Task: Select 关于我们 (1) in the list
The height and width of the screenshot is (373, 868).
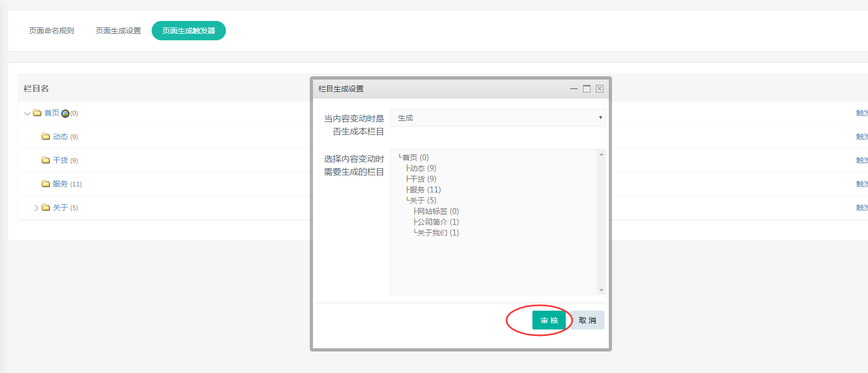Action: tap(436, 233)
